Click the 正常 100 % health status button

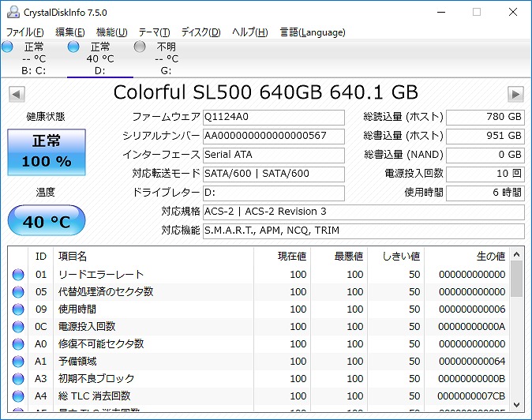[46, 152]
